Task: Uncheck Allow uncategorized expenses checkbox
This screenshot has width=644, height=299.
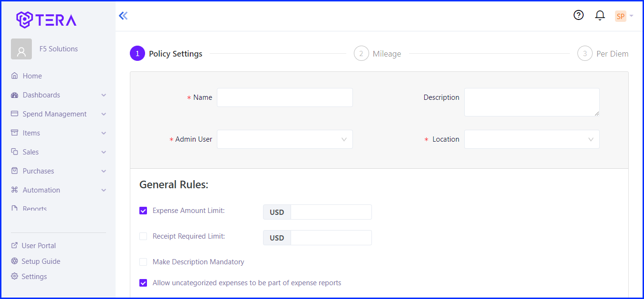Action: [x=143, y=283]
